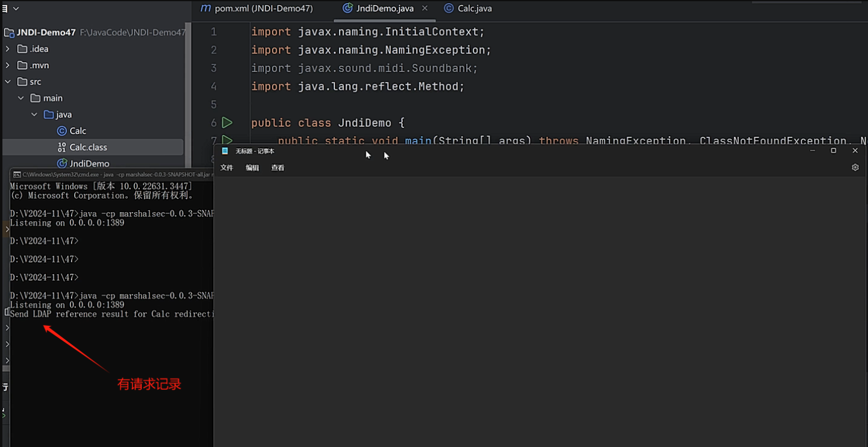
Task: Collapse the java folder
Action: coord(34,114)
